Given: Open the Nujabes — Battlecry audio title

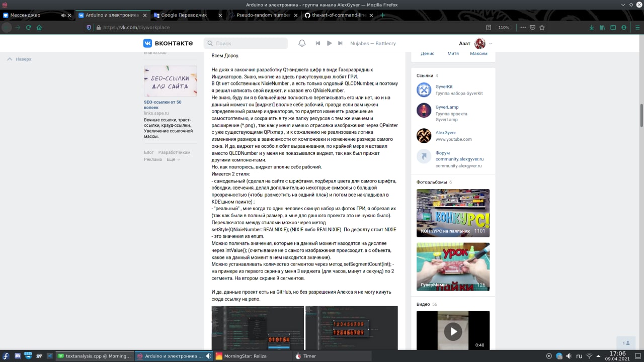Looking at the screenshot, I should pyautogui.click(x=373, y=43).
